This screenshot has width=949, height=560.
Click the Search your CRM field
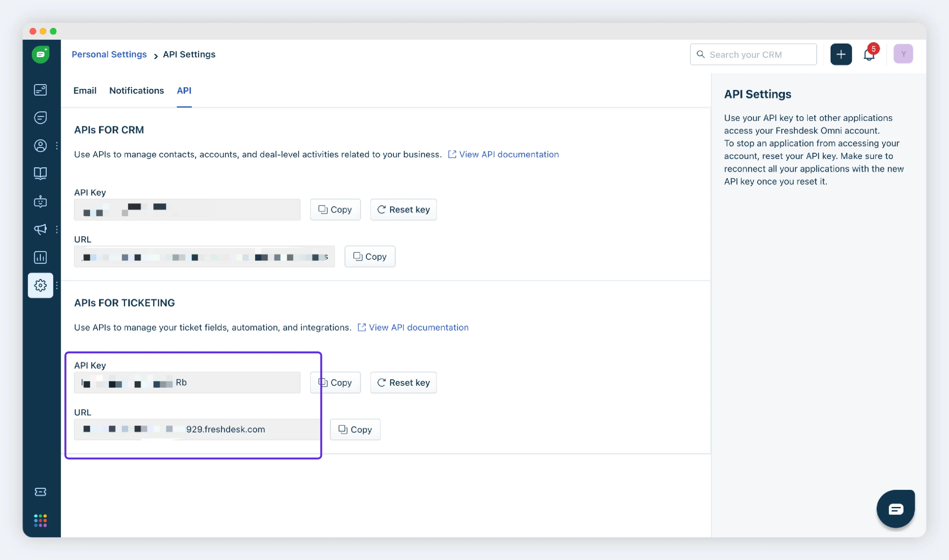tap(753, 54)
